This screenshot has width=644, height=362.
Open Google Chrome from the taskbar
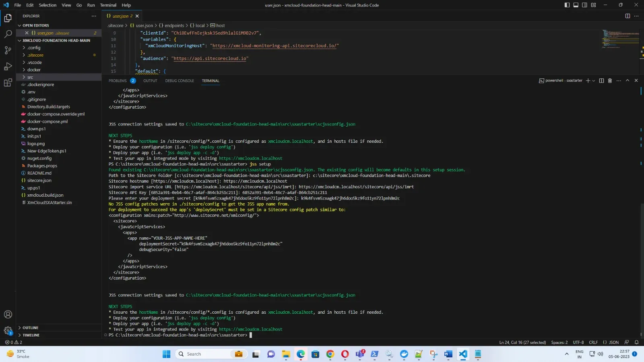(330, 354)
